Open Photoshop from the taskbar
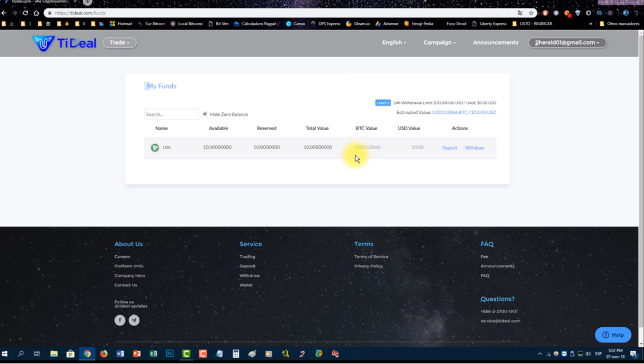Viewport: 644px width, 364px height. [170, 354]
